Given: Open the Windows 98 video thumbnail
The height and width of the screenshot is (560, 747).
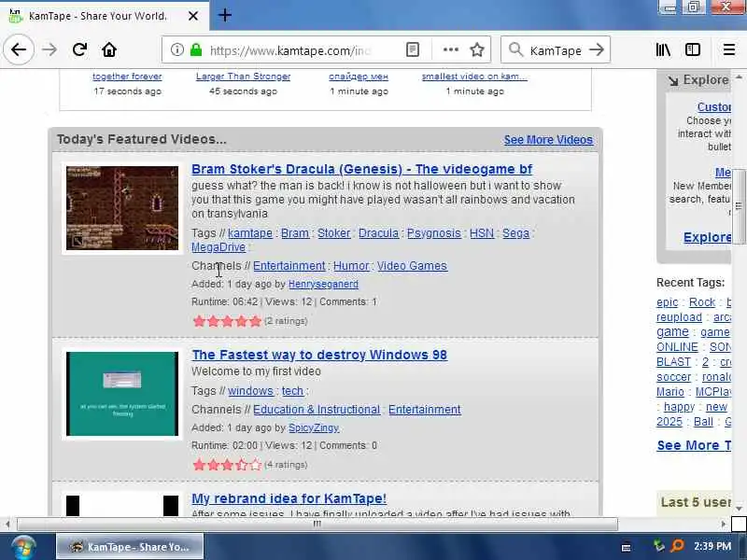Looking at the screenshot, I should click(122, 394).
